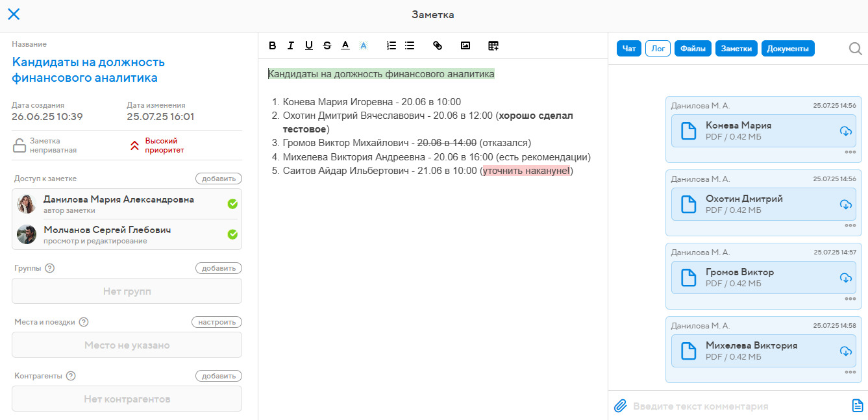Click добавить next to Группы
Screen dimensions: 868x420
pyautogui.click(x=219, y=268)
